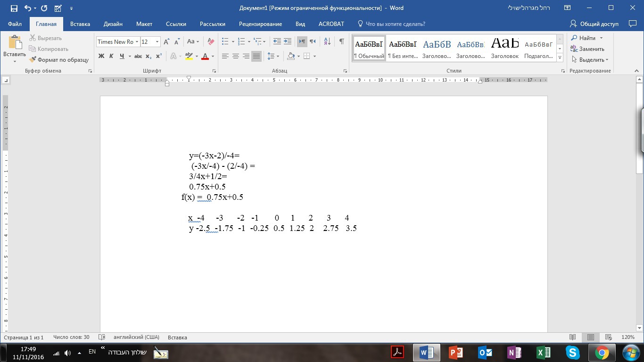Open the font size dropdown

[157, 42]
